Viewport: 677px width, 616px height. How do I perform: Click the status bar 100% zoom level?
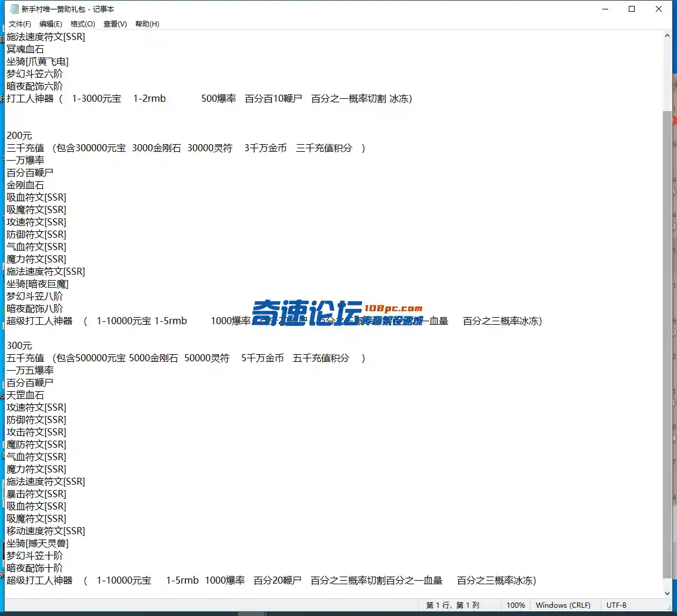515,605
